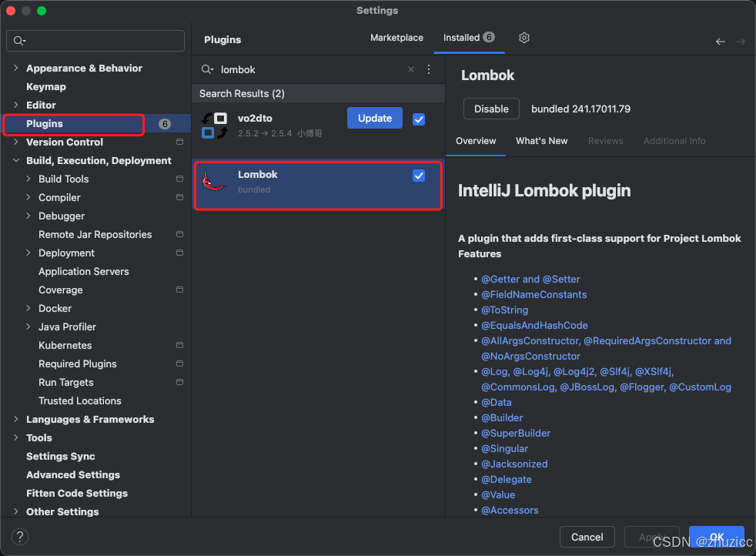Toggle the Lombok plugin enabled checkbox
Image resolution: width=756 pixels, height=556 pixels.
coord(419,176)
